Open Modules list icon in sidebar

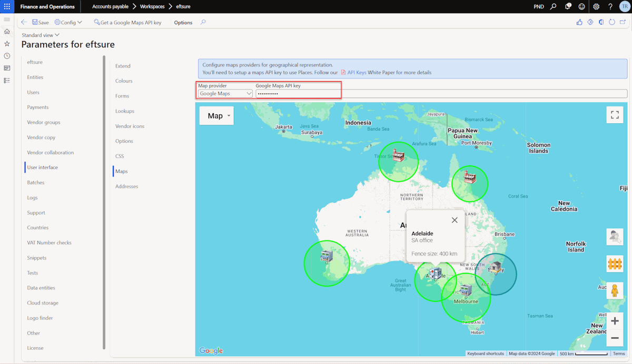pos(7,80)
